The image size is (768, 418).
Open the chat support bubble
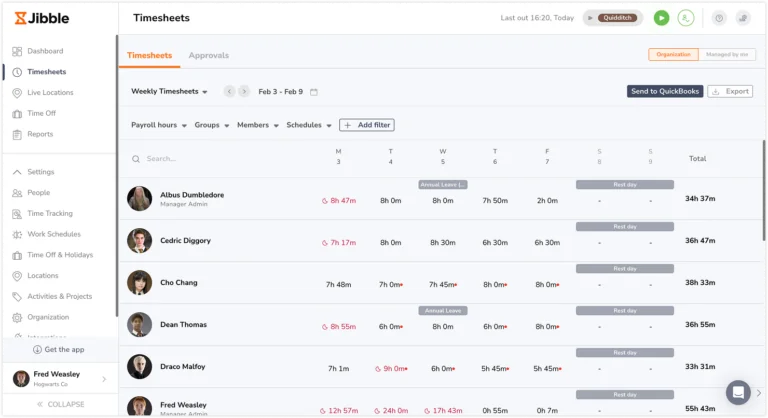tap(738, 392)
